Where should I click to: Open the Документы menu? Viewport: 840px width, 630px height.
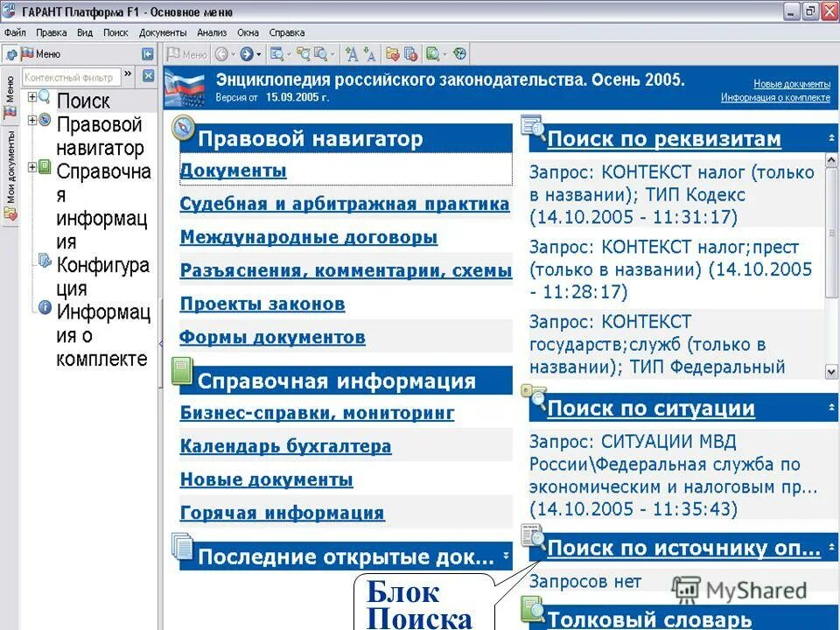point(164,32)
